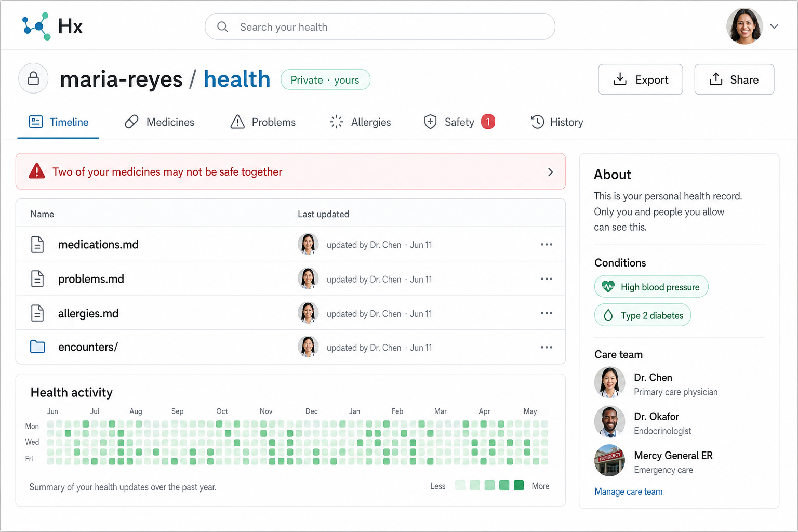
Task: Click the pill icon beside Medicines
Action: [x=131, y=122]
